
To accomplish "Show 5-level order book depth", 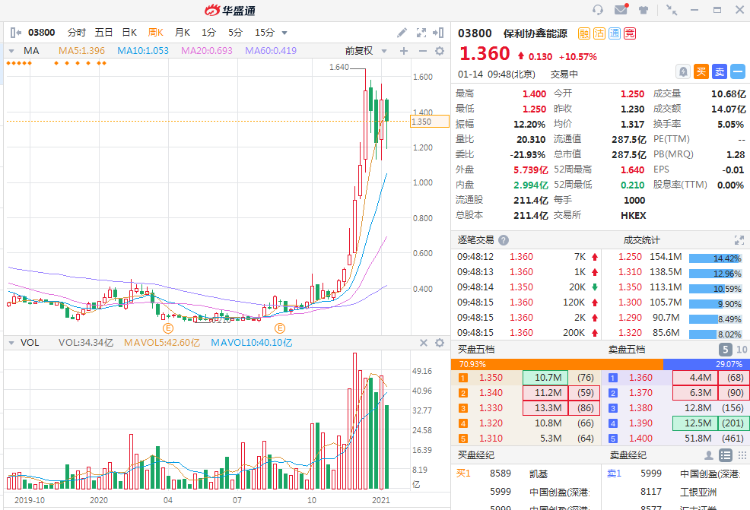I will coord(725,350).
